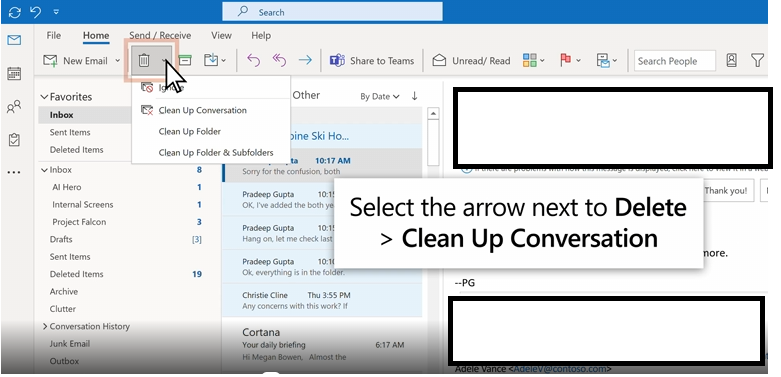
Task: Click the Search People field
Action: [674, 61]
